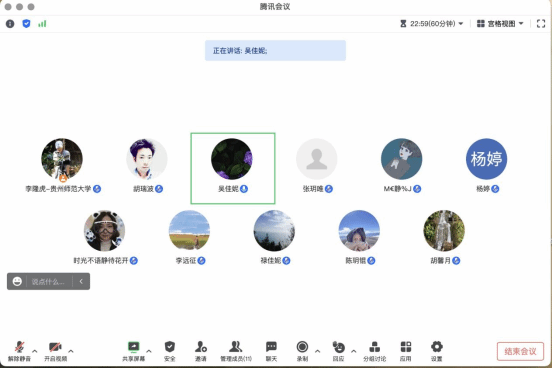Open 分组讨论 breakout rooms

[375, 351]
